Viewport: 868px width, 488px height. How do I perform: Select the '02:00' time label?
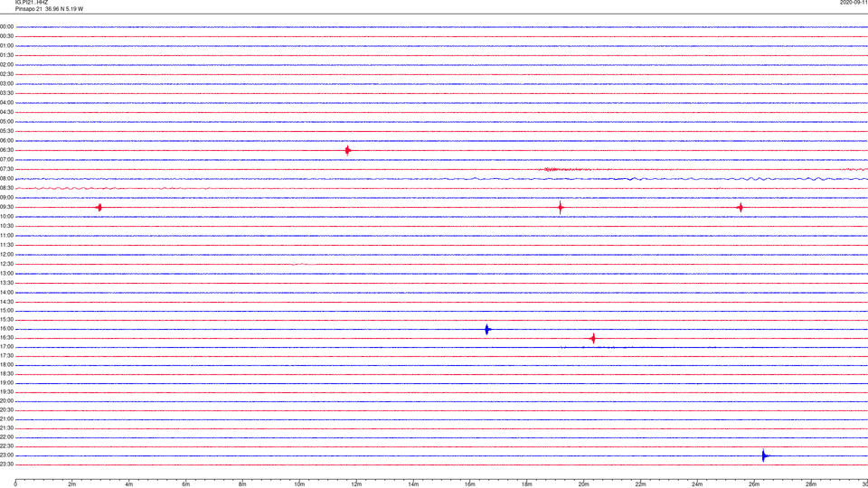coord(7,65)
